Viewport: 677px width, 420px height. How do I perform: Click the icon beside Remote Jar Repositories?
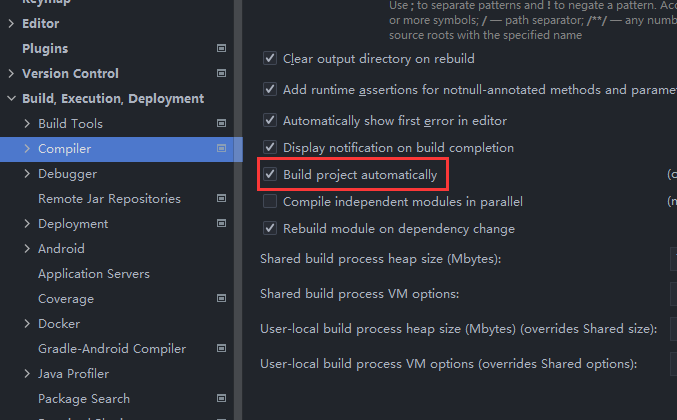[x=221, y=198]
